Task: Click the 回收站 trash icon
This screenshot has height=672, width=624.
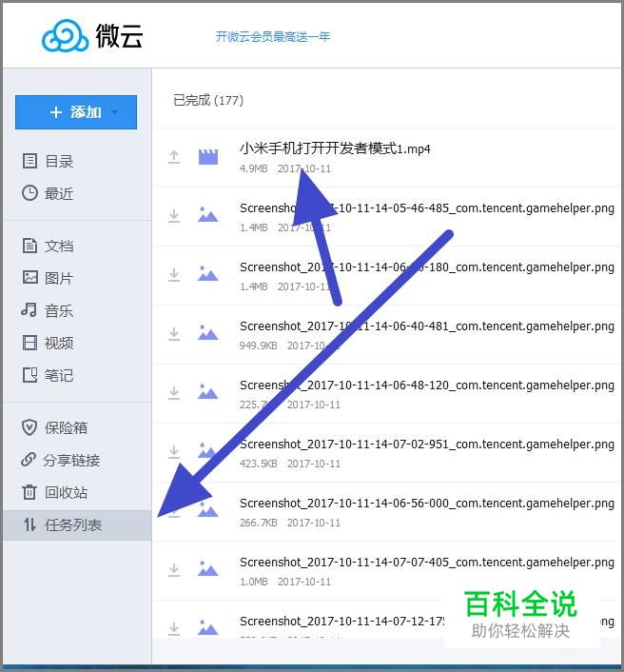Action: tap(29, 492)
